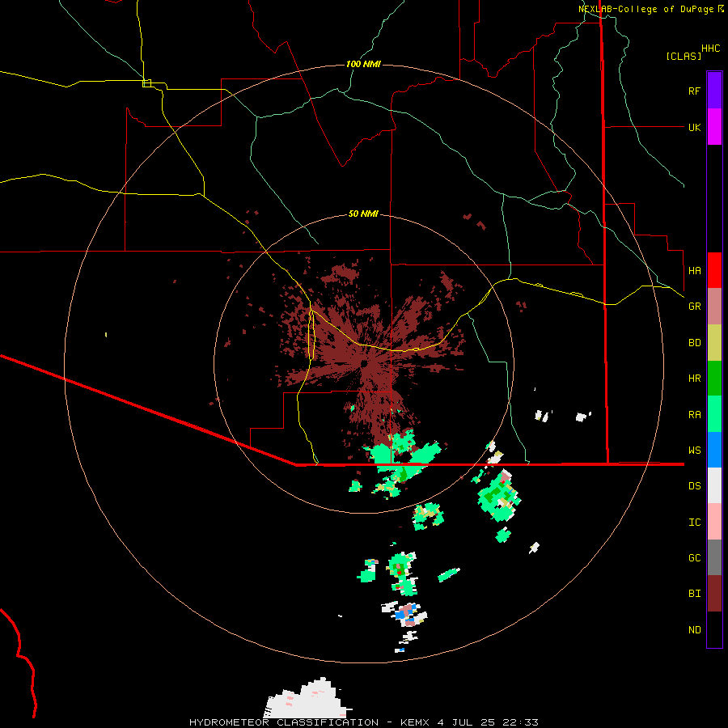728x728 pixels.
Task: Click the 100 NMI range ring label
Action: (x=363, y=64)
